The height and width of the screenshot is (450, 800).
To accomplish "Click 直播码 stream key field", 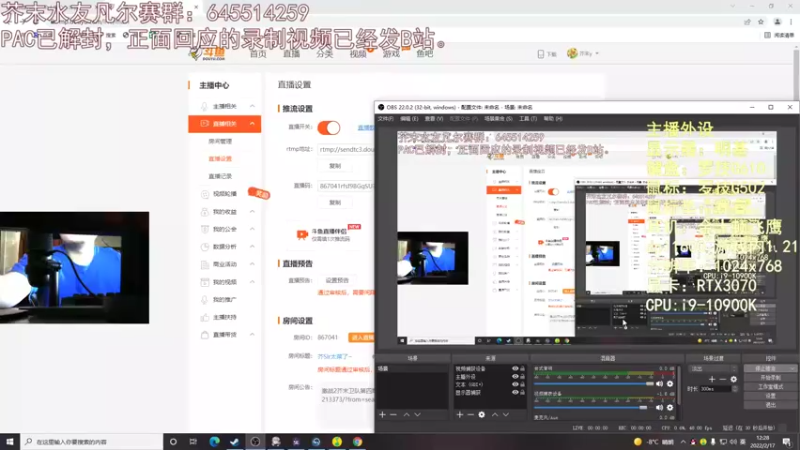I will (x=345, y=186).
